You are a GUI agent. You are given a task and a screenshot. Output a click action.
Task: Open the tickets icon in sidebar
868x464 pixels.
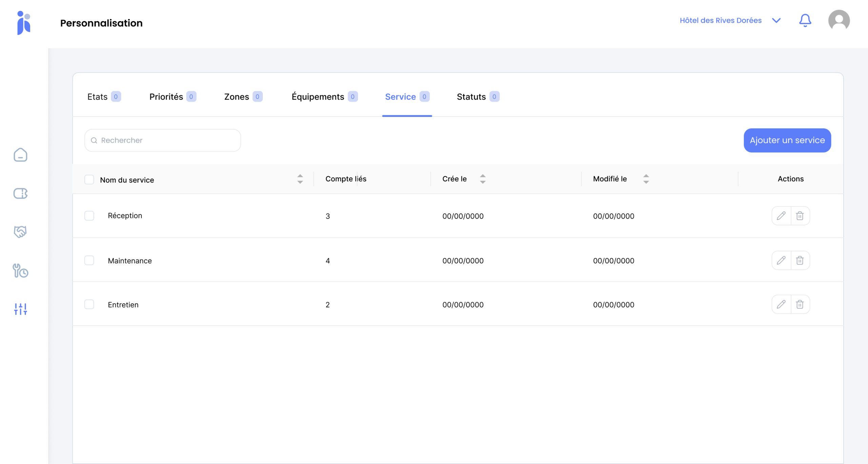(20, 194)
